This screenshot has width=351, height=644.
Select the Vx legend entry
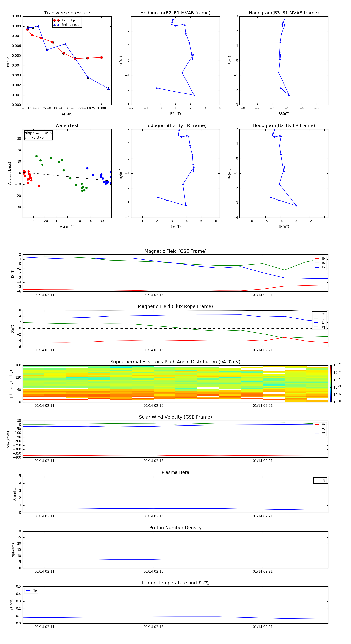[x=320, y=424]
